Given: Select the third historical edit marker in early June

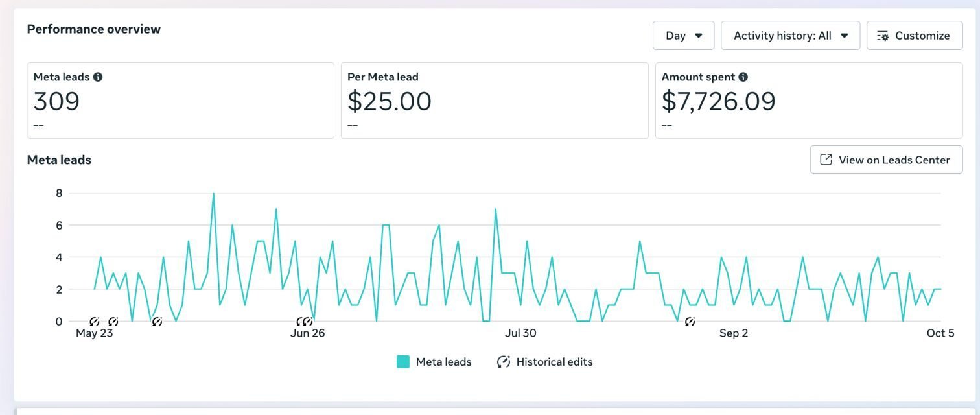Looking at the screenshot, I should point(157,322).
